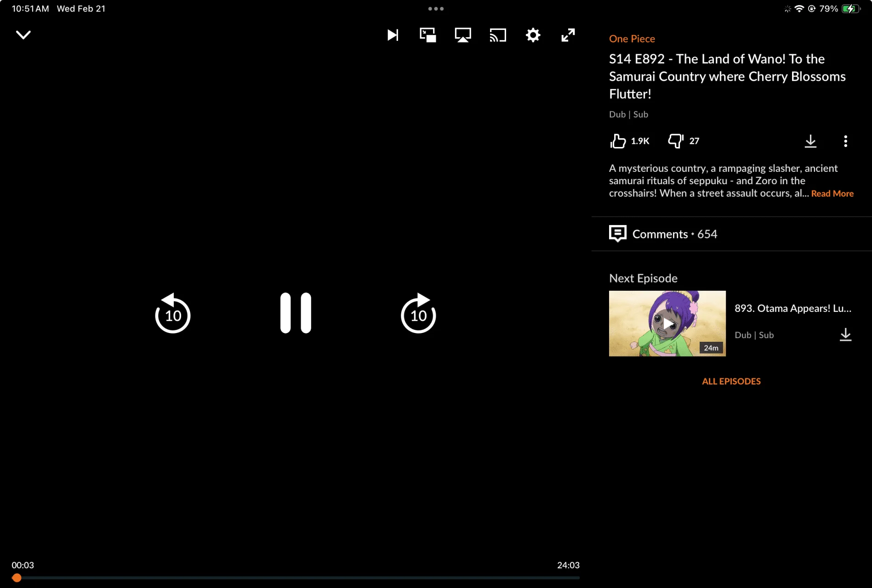
Task: Dislike the episode with thumbs down
Action: click(x=676, y=141)
